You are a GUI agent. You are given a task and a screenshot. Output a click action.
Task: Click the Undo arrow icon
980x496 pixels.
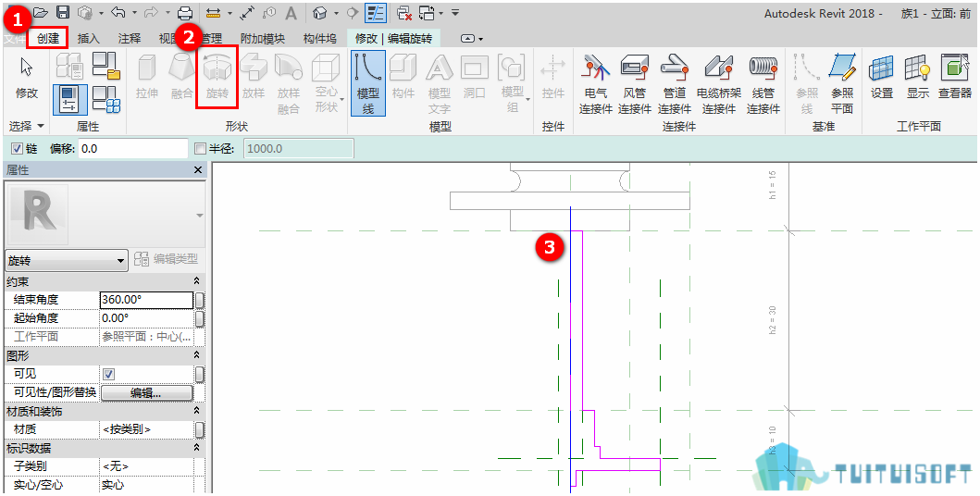118,12
